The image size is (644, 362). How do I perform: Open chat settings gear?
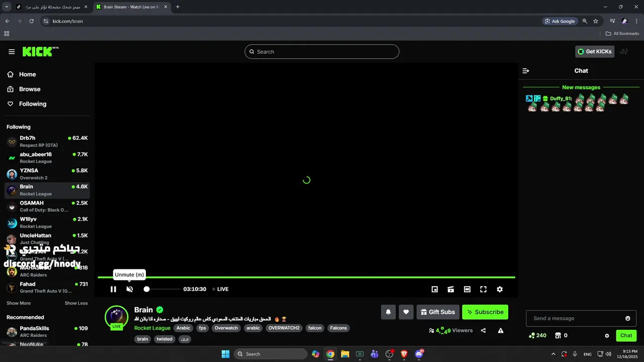[607, 335]
